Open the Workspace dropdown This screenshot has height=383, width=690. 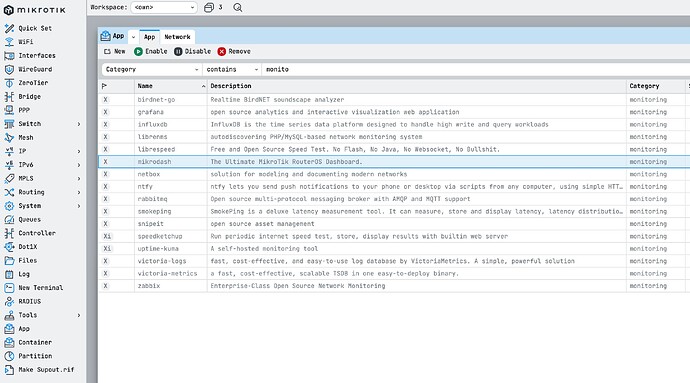tap(164, 7)
